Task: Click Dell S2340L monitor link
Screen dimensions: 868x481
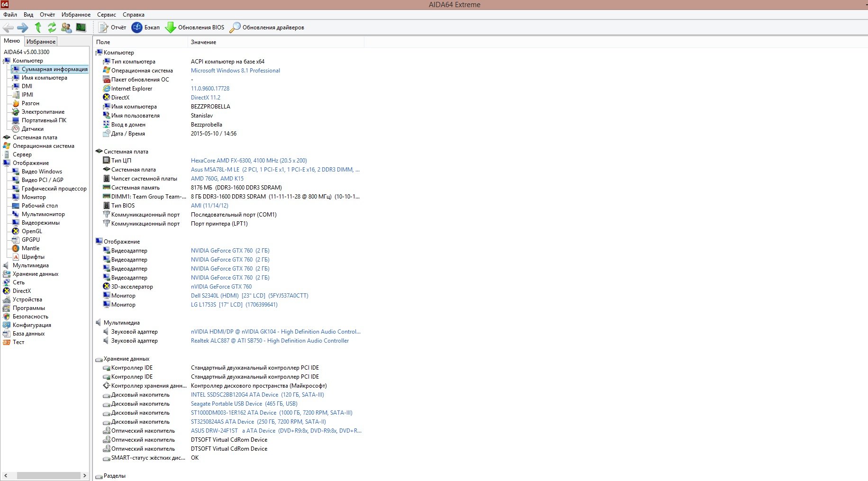Action: pyautogui.click(x=250, y=296)
